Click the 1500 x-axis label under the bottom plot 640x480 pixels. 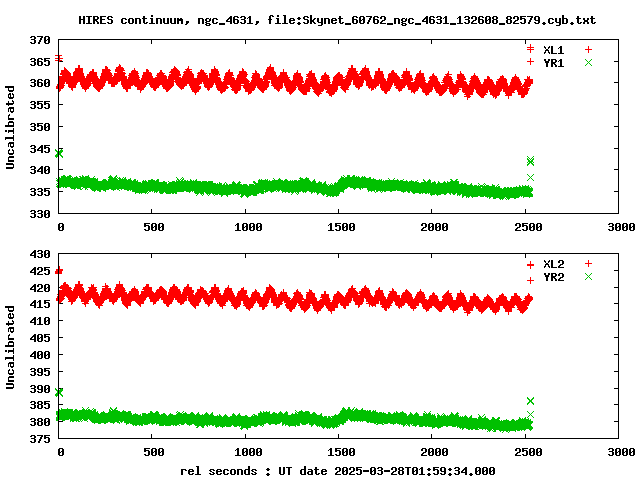[341, 452]
